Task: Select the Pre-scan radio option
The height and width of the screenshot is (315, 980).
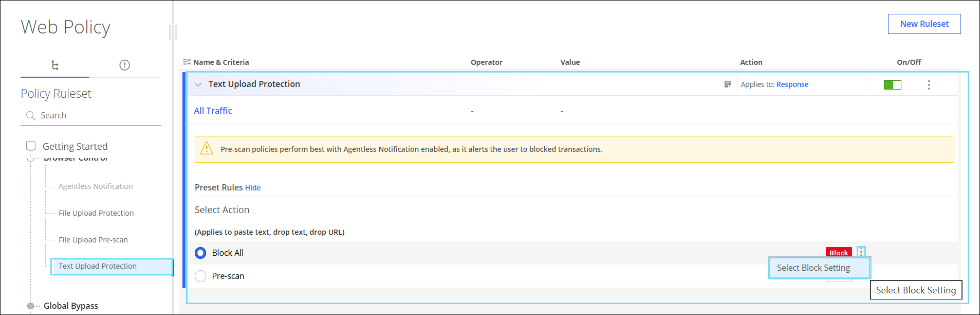Action: [200, 276]
